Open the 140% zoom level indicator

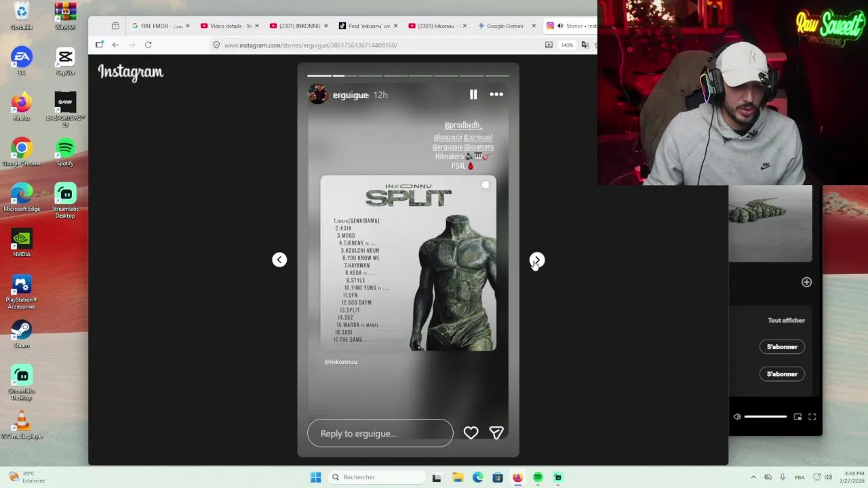[567, 45]
